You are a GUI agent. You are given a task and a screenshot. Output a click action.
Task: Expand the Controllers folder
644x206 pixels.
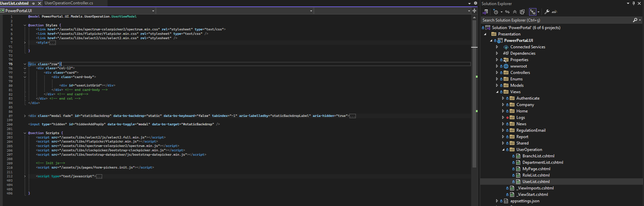point(497,73)
